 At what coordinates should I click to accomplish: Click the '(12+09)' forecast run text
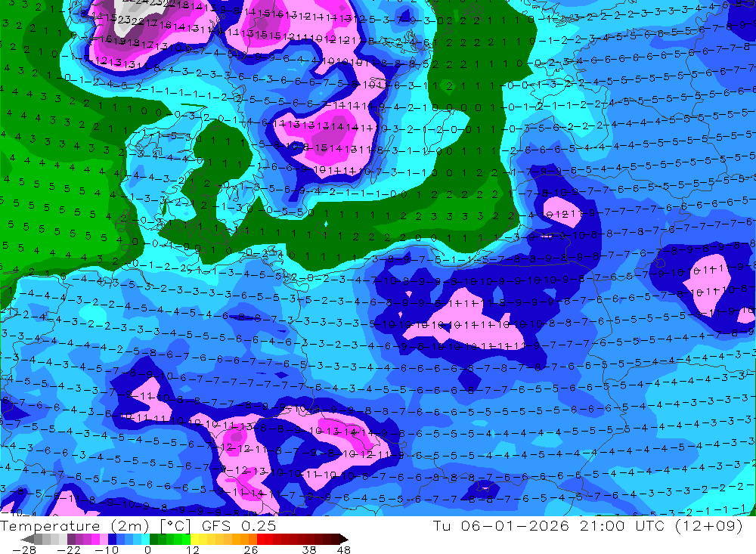tap(708, 525)
